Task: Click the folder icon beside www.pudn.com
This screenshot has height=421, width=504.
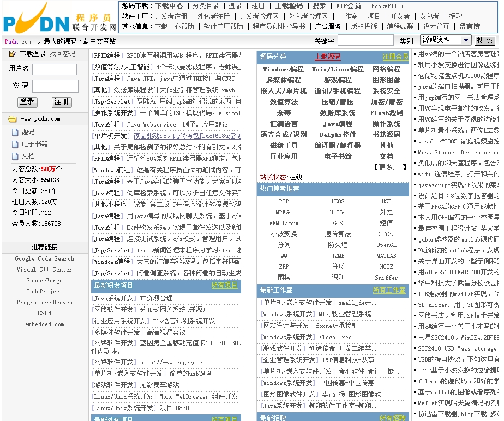Action: 13,119
